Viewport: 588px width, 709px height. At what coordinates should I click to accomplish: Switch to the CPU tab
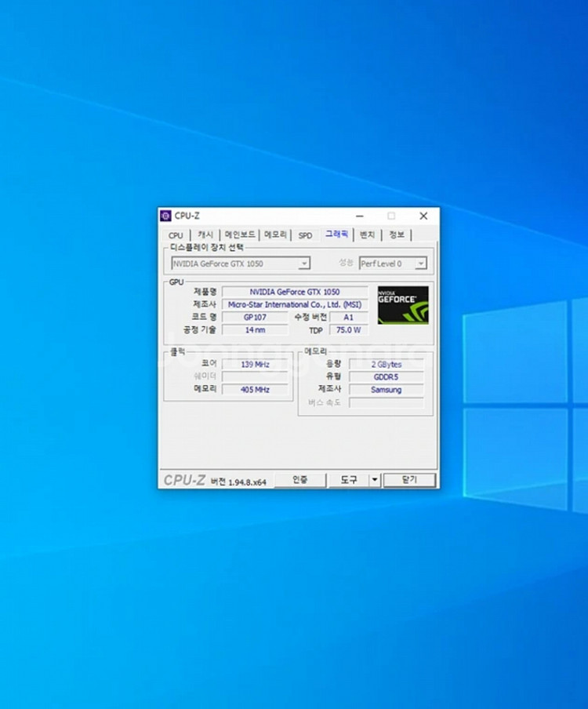(x=176, y=235)
